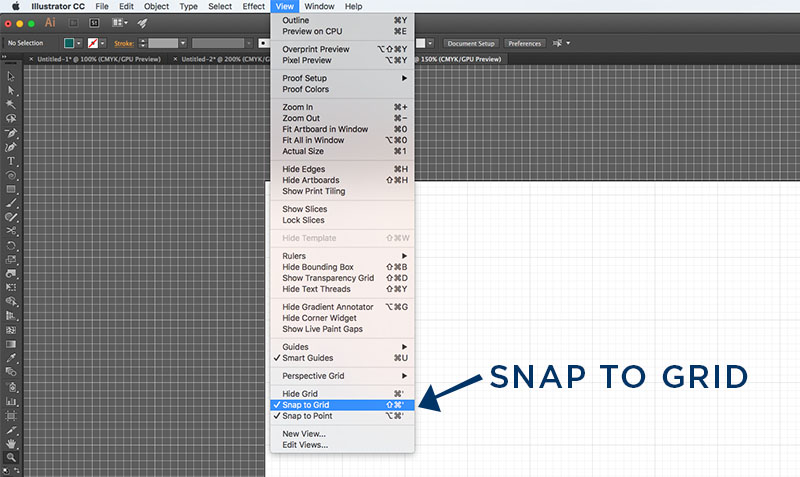The width and height of the screenshot is (800, 477).
Task: Click the Preferences button
Action: [524, 43]
